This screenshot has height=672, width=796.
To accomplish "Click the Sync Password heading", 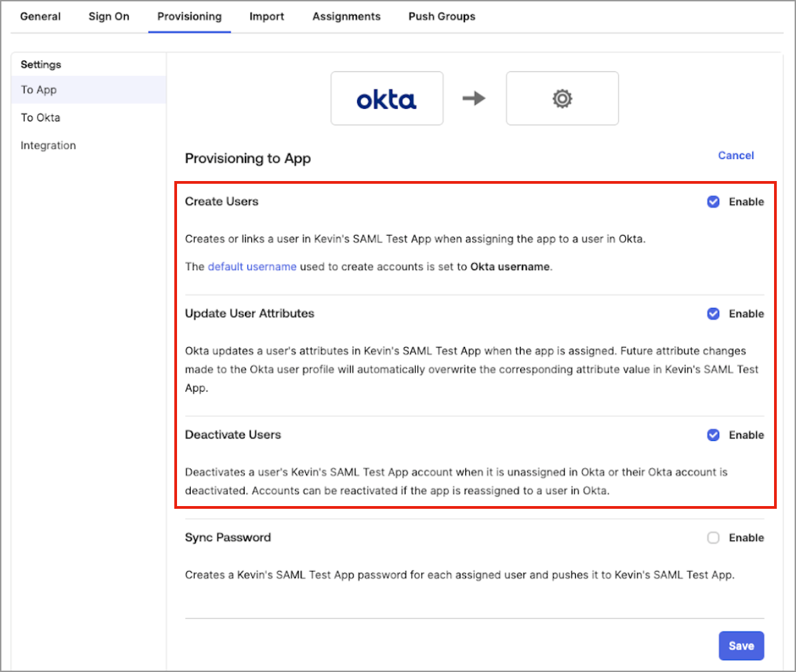I will [228, 538].
